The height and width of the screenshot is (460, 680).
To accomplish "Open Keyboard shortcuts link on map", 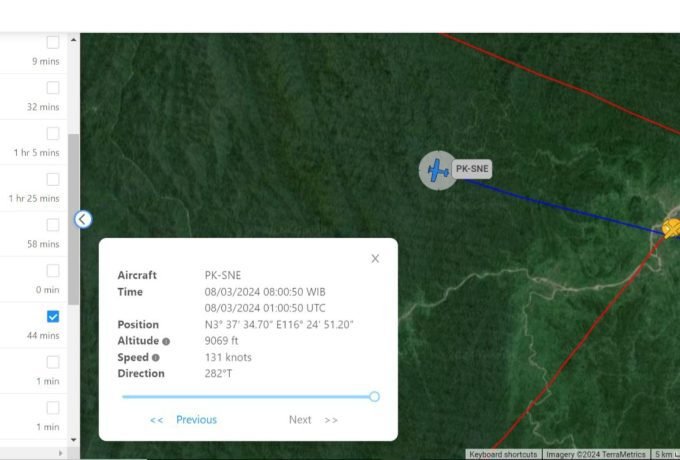I will (x=503, y=454).
